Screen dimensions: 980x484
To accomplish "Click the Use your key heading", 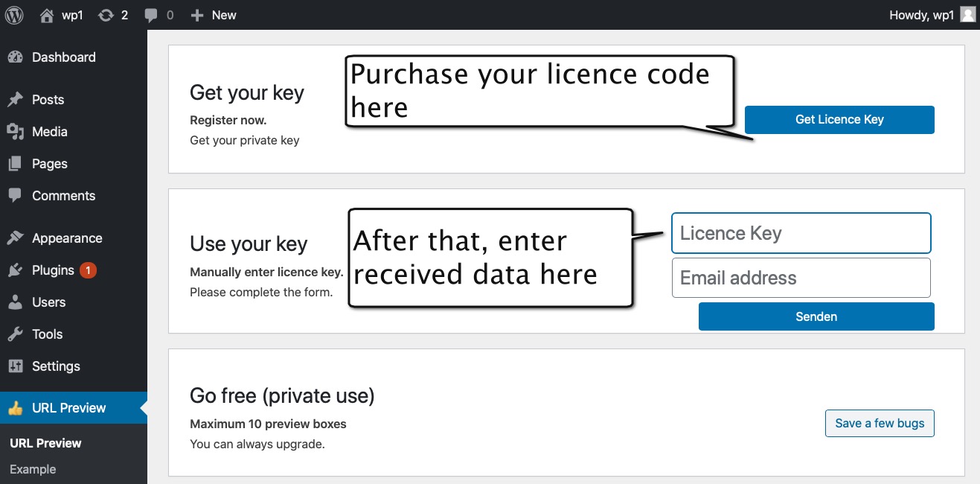I will click(x=249, y=244).
